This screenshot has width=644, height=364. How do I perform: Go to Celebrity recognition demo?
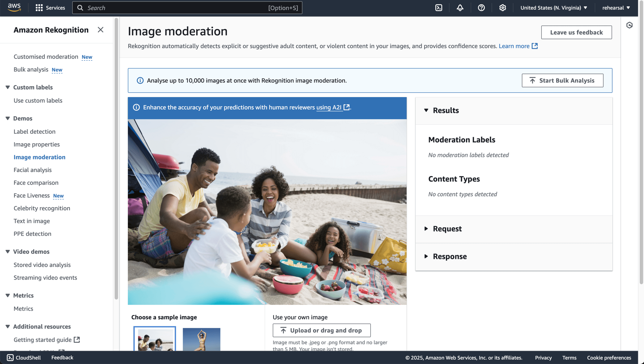pyautogui.click(x=42, y=208)
